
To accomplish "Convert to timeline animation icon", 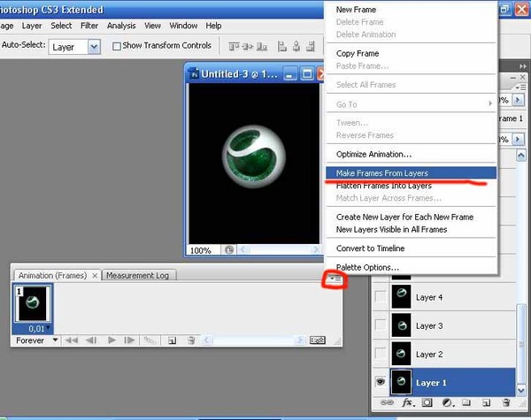I will 318,340.
